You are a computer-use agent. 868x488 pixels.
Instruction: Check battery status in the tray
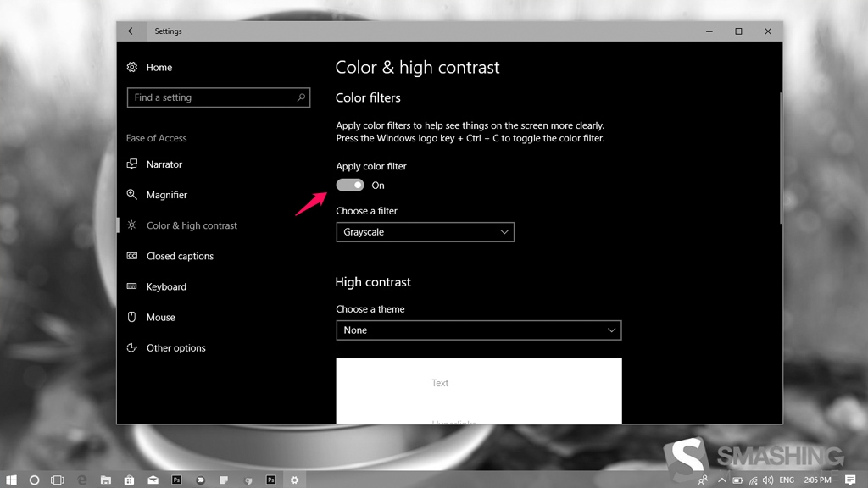(737, 480)
